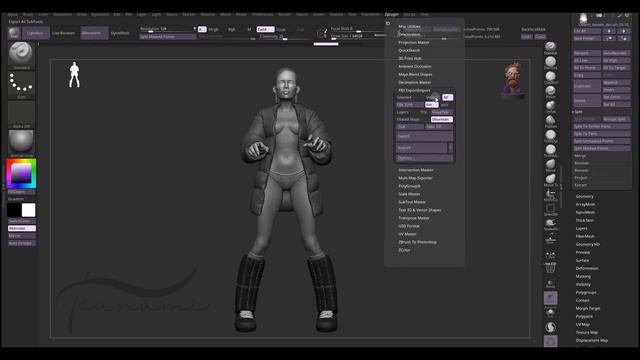The image size is (640, 360).
Task: Select the SnakeHook brush icon
Action: [x=550, y=223]
